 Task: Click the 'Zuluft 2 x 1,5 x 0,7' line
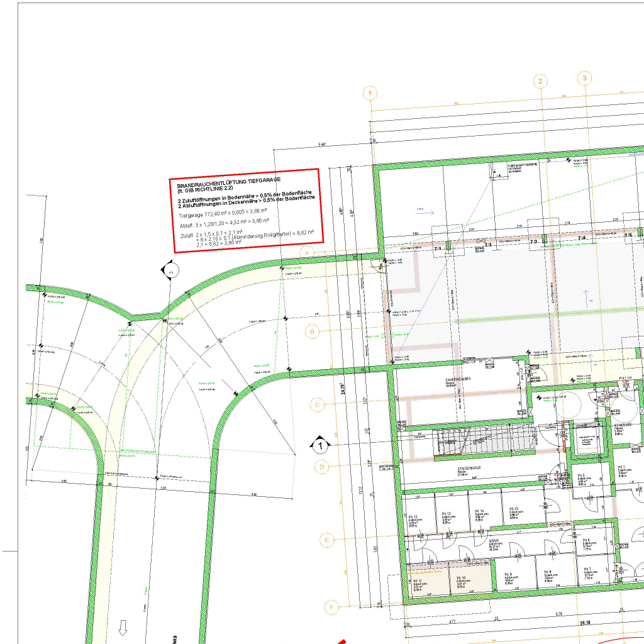point(211,234)
